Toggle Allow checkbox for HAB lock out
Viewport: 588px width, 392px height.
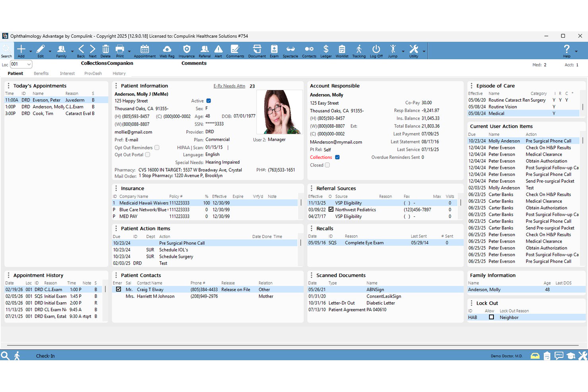click(x=491, y=317)
